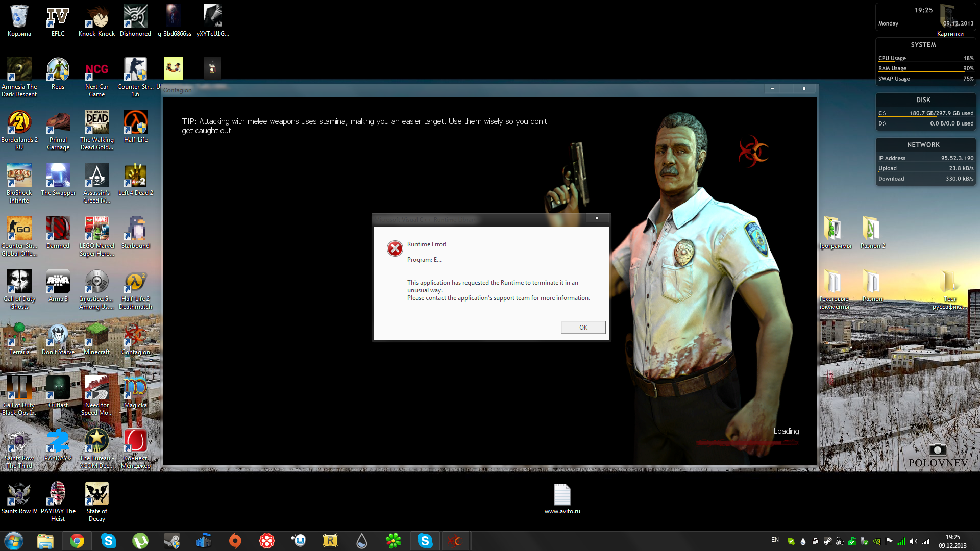980x551 pixels.
Task: Select the Injustice Gods Among Us icon
Action: click(97, 289)
